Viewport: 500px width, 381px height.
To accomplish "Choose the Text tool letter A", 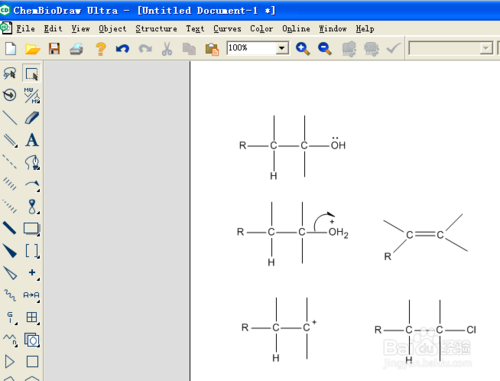I will 32,140.
